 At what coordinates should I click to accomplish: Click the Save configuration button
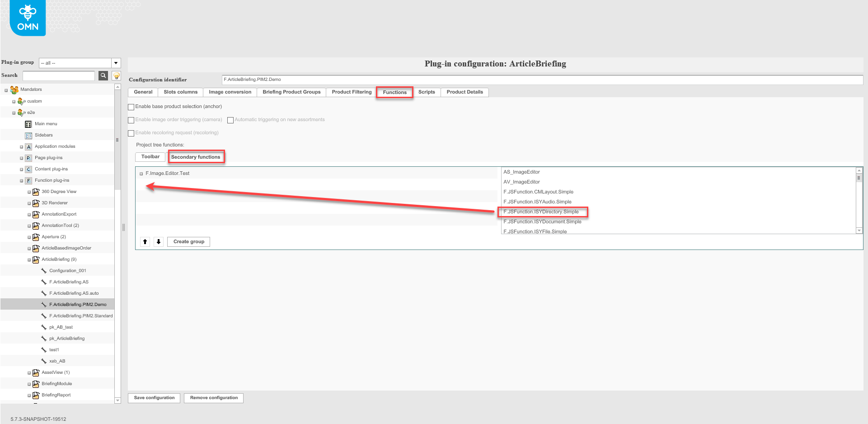(154, 398)
